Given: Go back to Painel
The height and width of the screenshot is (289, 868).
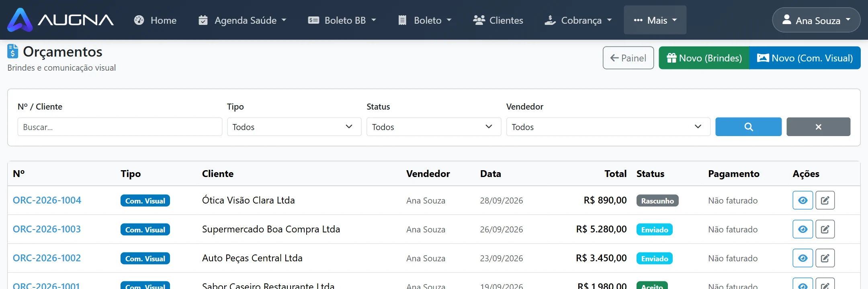Looking at the screenshot, I should 628,58.
